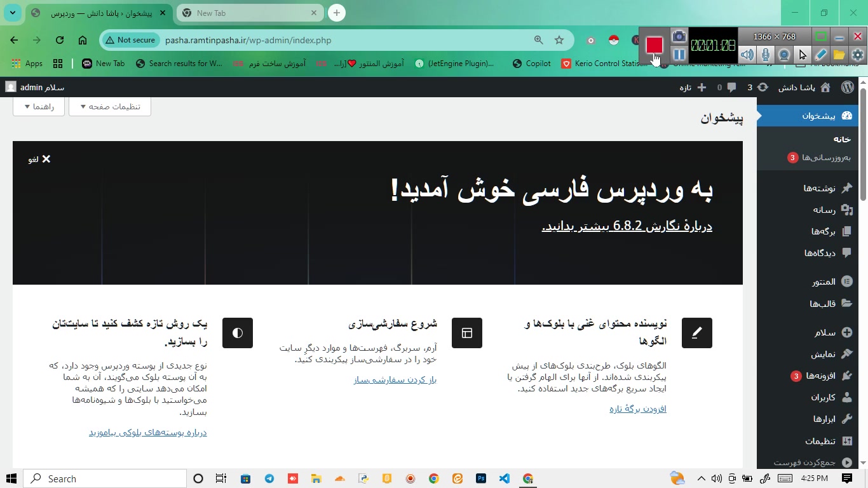Dismiss welcome panel with لغو
The width and height of the screenshot is (868, 488).
point(39,159)
